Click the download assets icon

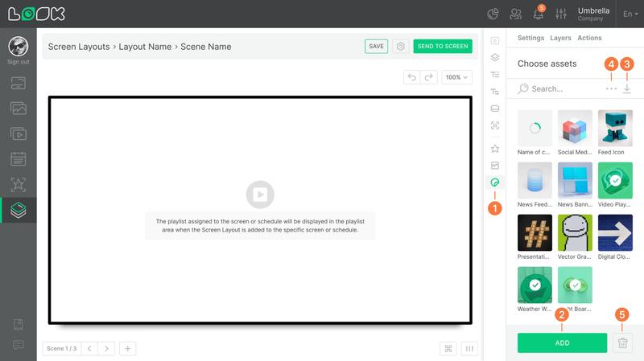click(627, 88)
